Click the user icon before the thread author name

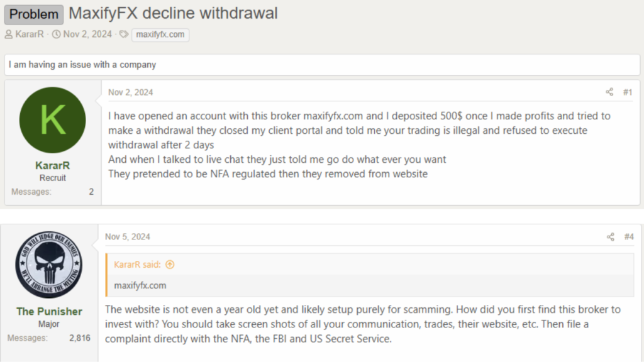(9, 35)
